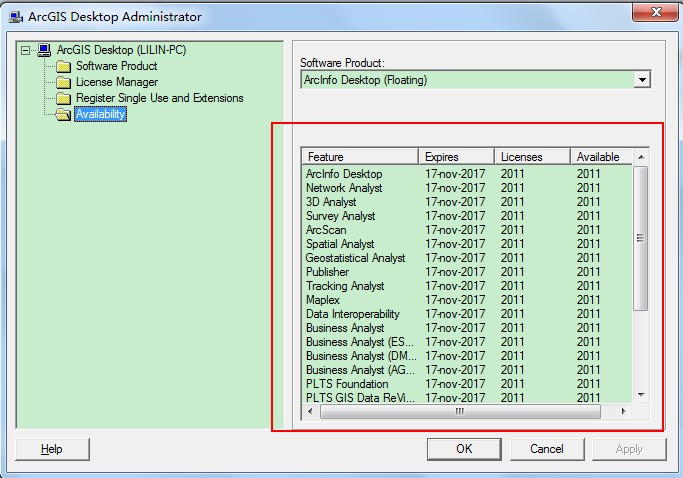Select the Data Interoperability row
The image size is (683, 478).
tap(467, 314)
